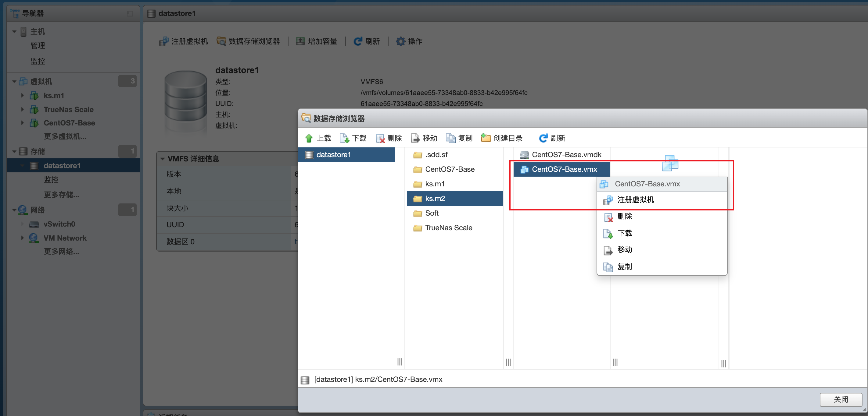This screenshot has height=416, width=868.
Task: Select Download in the context menu
Action: coord(624,233)
